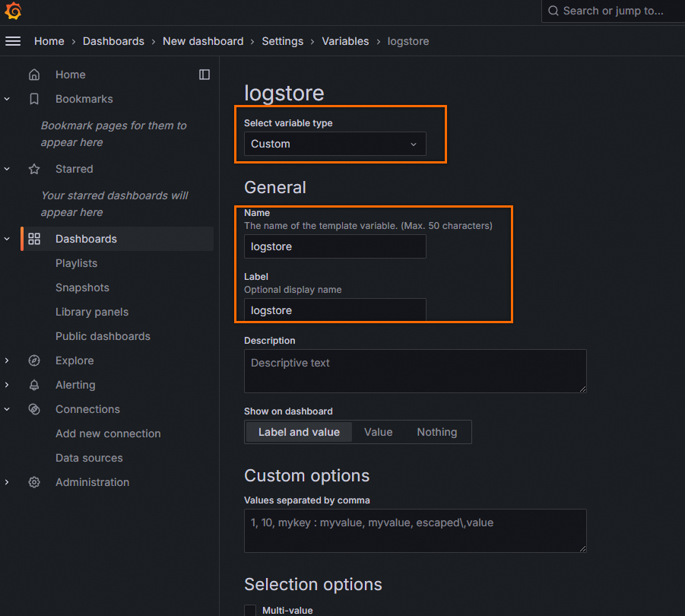The image size is (685, 616).
Task: Click the Values separated by comma field
Action: click(415, 531)
